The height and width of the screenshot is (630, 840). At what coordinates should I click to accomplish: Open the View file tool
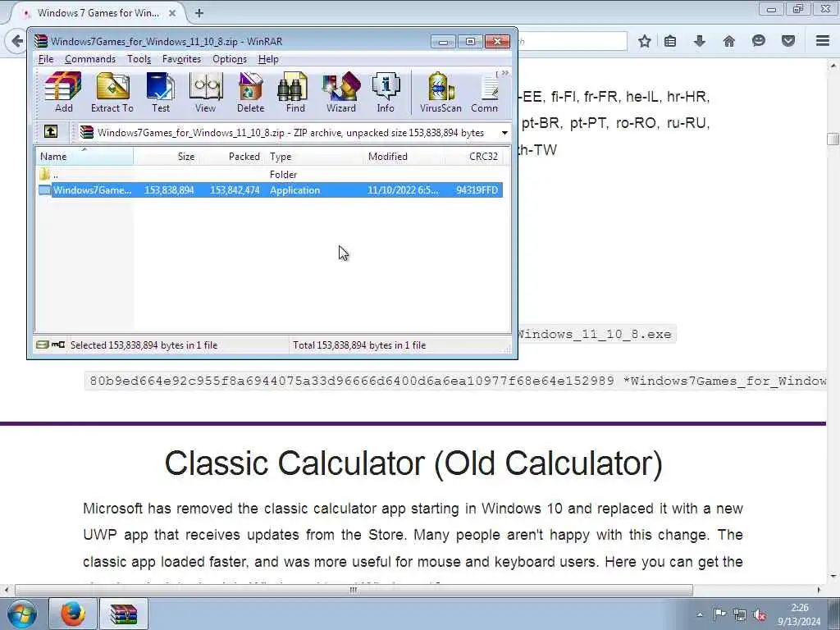click(205, 92)
